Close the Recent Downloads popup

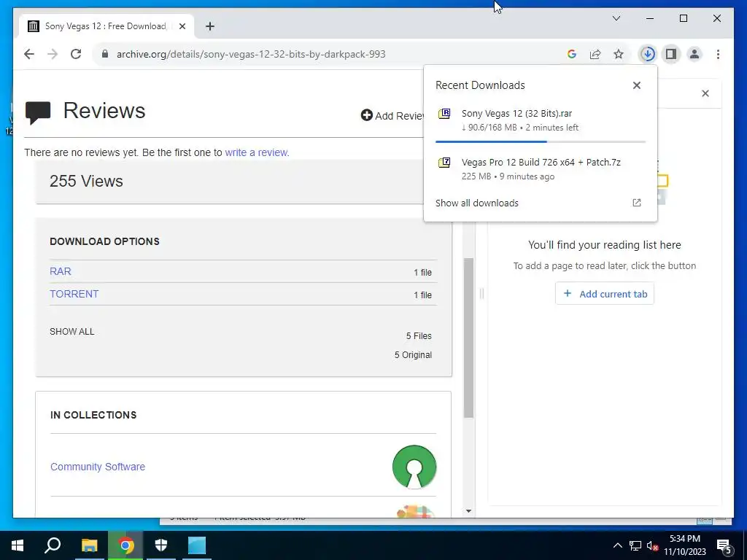point(636,85)
